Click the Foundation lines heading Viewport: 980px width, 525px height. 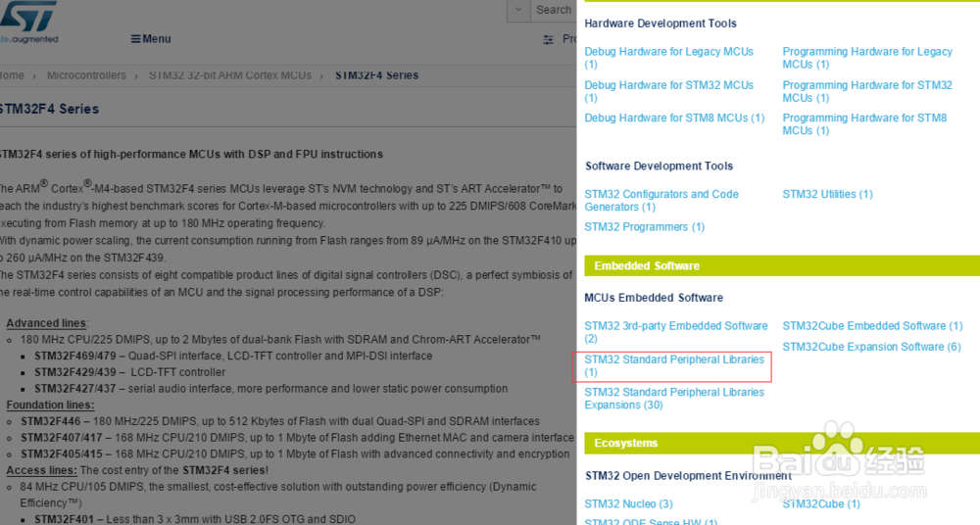point(50,405)
